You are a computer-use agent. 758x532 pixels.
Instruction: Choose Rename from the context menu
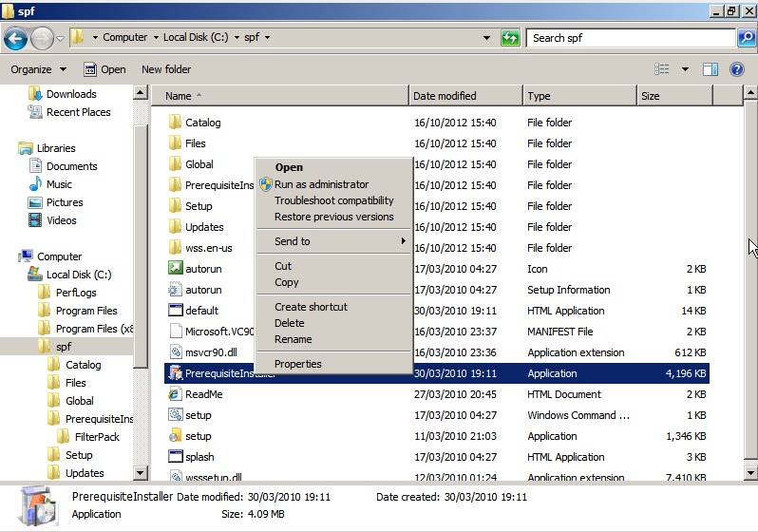point(333,339)
